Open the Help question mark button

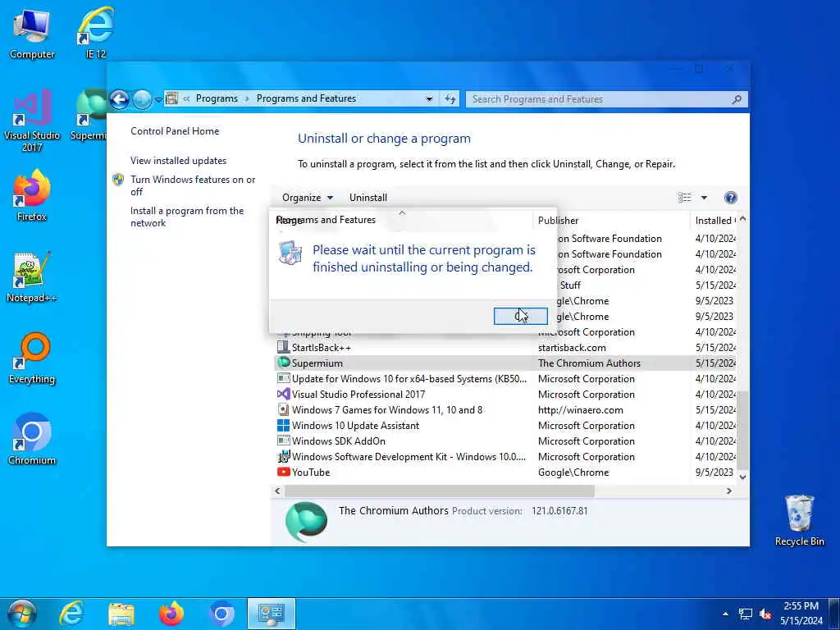730,198
